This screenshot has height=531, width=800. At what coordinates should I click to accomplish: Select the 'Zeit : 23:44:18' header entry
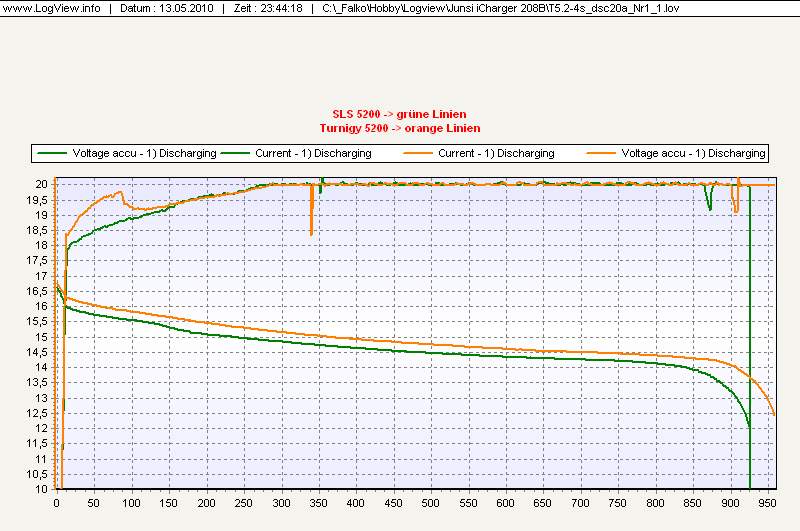(x=268, y=8)
